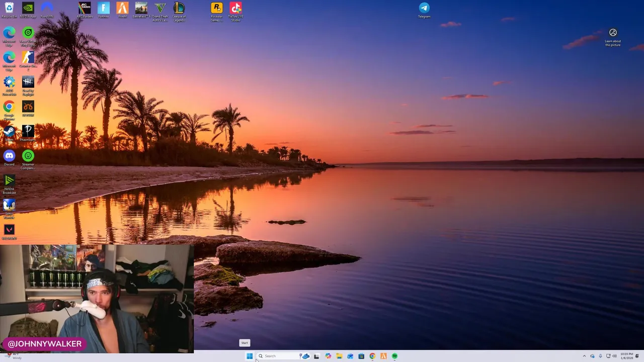Open the notification bell in the taskbar
This screenshot has height=362, width=644.
(x=637, y=356)
